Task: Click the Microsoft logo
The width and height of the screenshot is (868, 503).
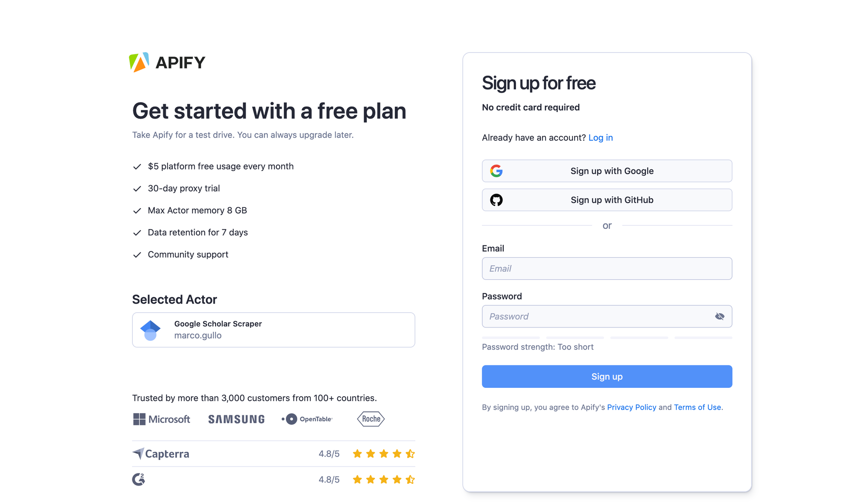Action: coord(161,419)
